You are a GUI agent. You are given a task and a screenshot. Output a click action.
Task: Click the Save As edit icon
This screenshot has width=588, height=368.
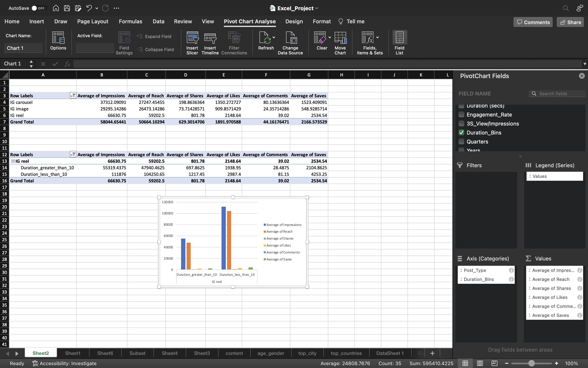(x=78, y=8)
